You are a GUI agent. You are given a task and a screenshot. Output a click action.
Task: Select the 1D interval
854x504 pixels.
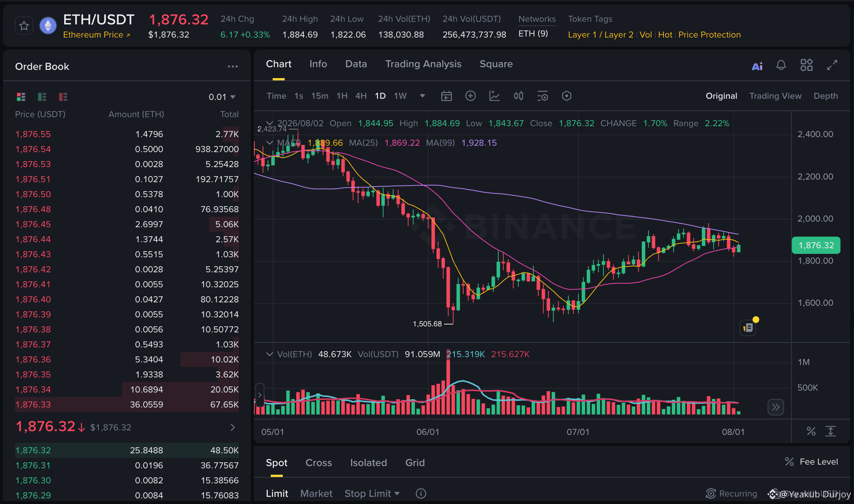pos(380,96)
